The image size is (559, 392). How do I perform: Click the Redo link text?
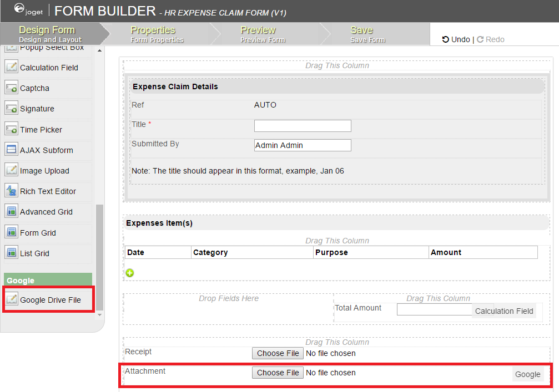point(495,39)
